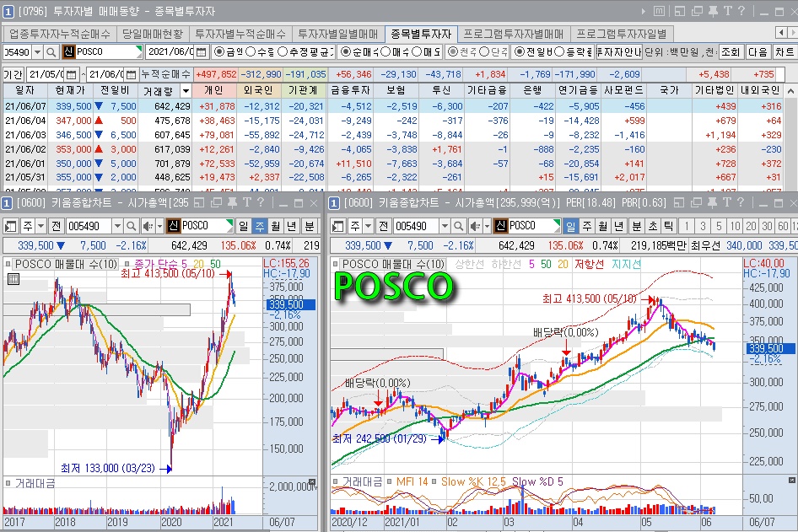Search stock code in 투자자별 매매동향 window
This screenshot has height=532, width=798.
pyautogui.click(x=51, y=52)
